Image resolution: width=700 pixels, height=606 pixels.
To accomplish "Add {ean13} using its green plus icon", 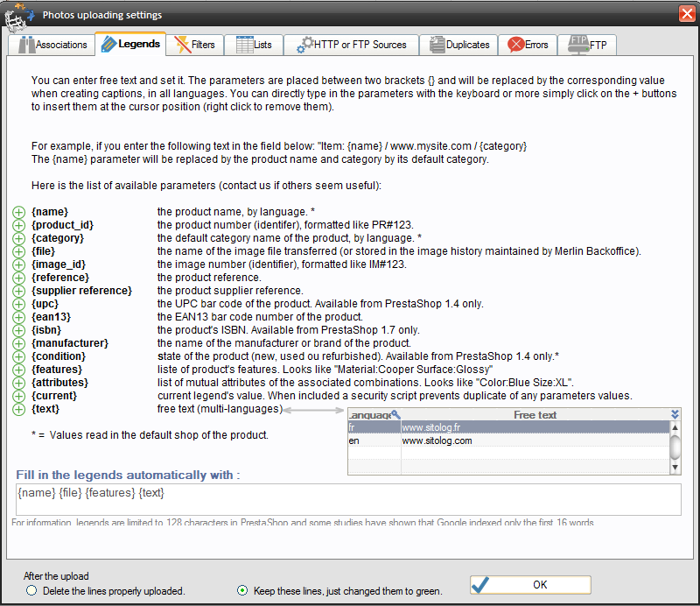I will click(x=18, y=317).
